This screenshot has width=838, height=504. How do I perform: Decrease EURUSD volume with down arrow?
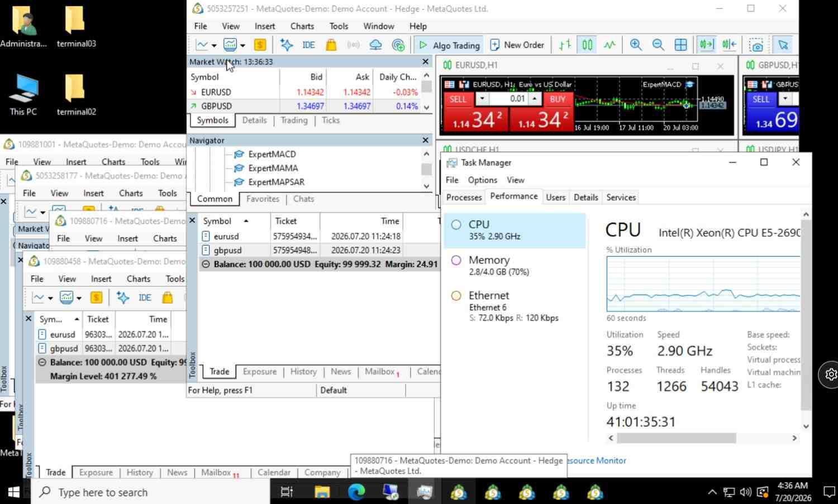point(482,99)
